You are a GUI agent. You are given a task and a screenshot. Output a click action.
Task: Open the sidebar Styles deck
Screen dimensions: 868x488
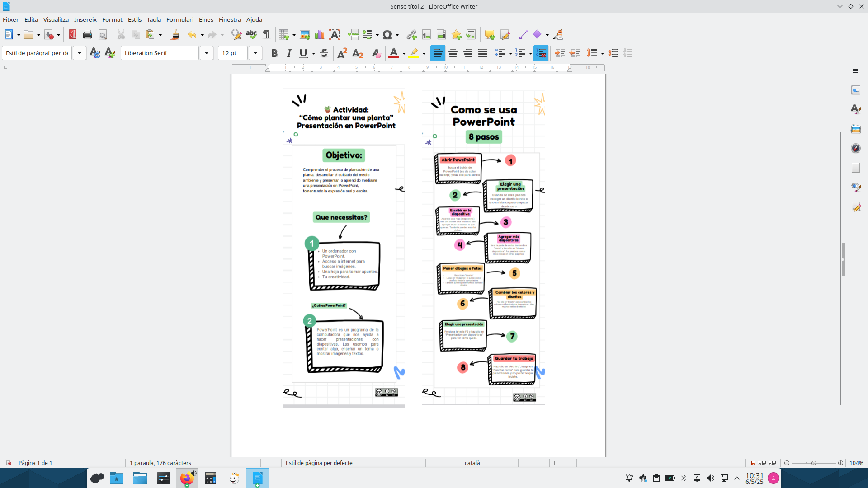(855, 109)
